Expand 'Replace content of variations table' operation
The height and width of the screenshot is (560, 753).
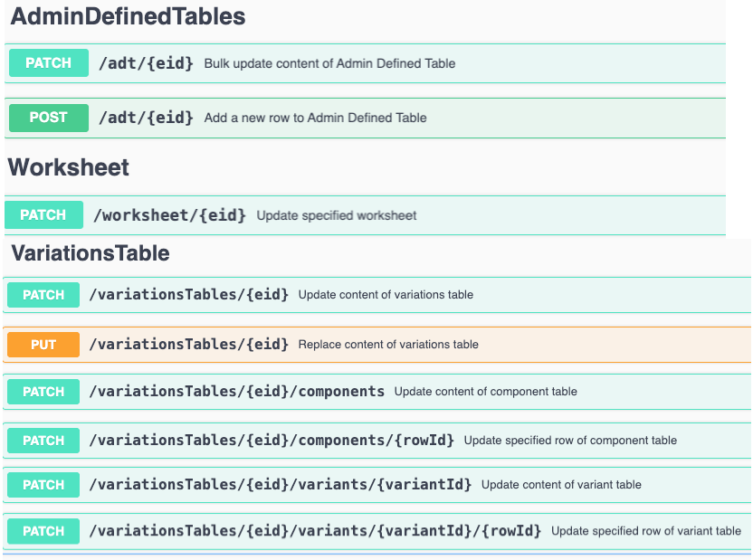click(x=388, y=345)
